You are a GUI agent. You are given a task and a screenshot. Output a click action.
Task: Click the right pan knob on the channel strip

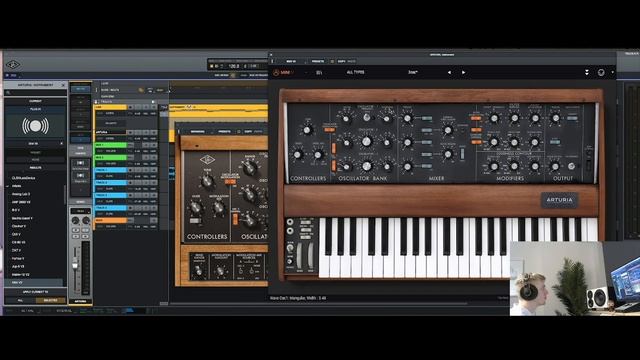tap(86, 220)
